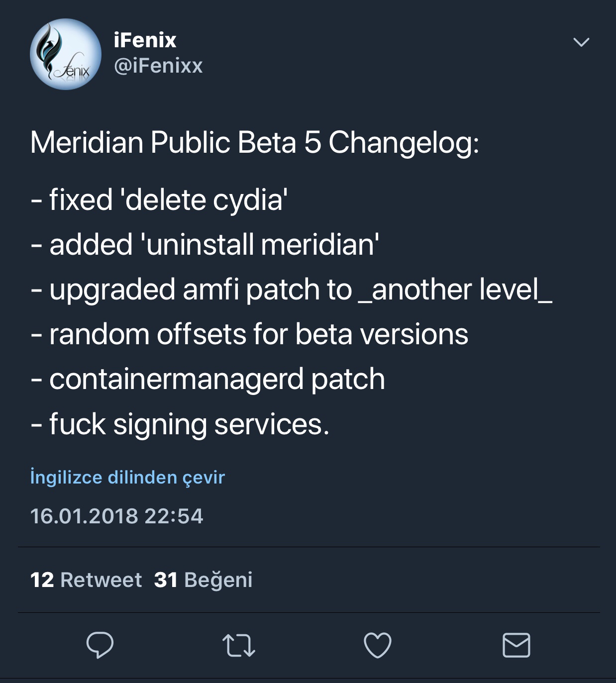Screen dimensions: 616x683
Task: Retweet this tweet using arrows icon
Action: point(238,645)
